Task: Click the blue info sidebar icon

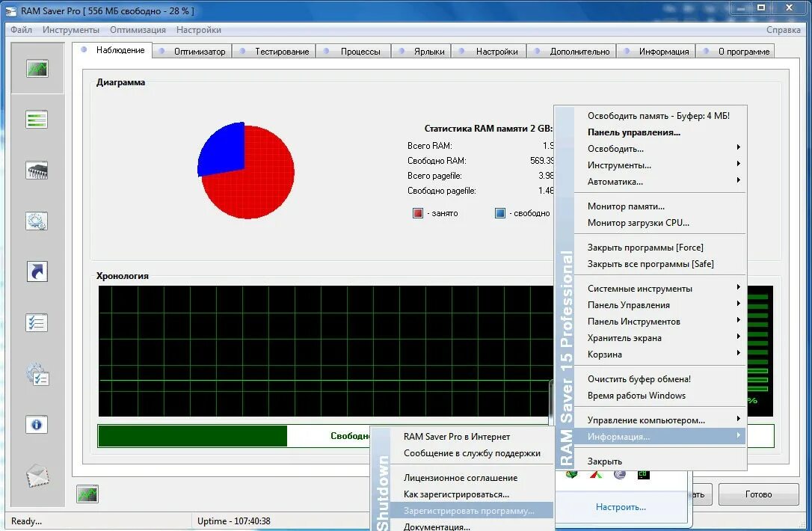Action: [37, 425]
